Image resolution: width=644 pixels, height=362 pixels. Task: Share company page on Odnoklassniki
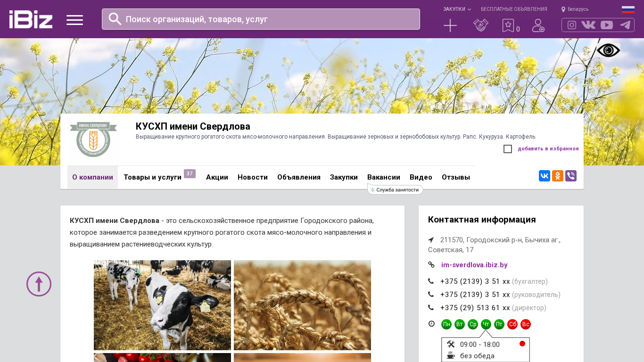(x=558, y=176)
